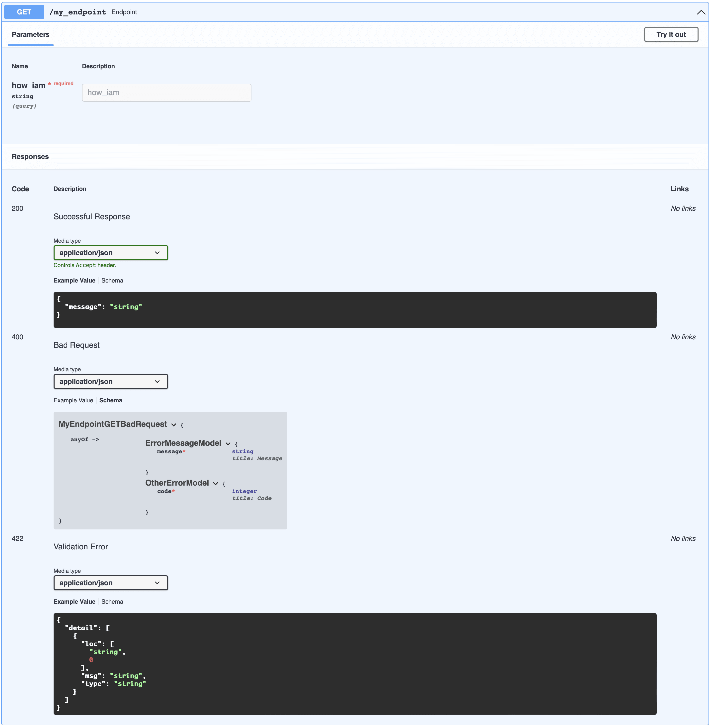Switch to Example Value view for 400 response
Image resolution: width=712 pixels, height=728 pixels.
(x=73, y=400)
